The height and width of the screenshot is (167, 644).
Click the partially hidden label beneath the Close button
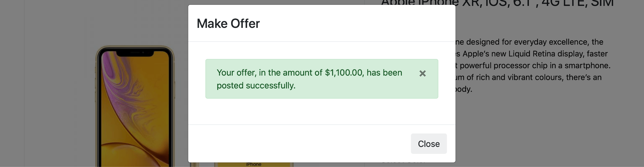402,162
